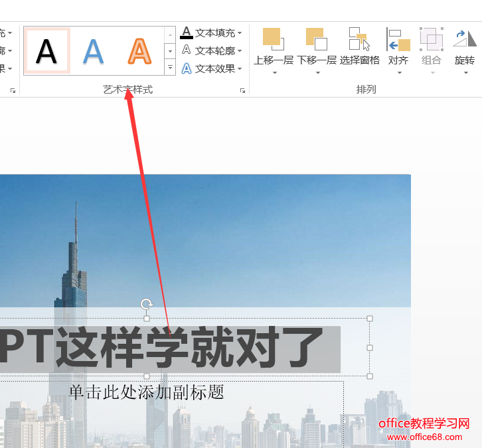Screen dimensions: 482x448
Task: Click the title's top-right corner resize handle
Action: pyautogui.click(x=370, y=319)
